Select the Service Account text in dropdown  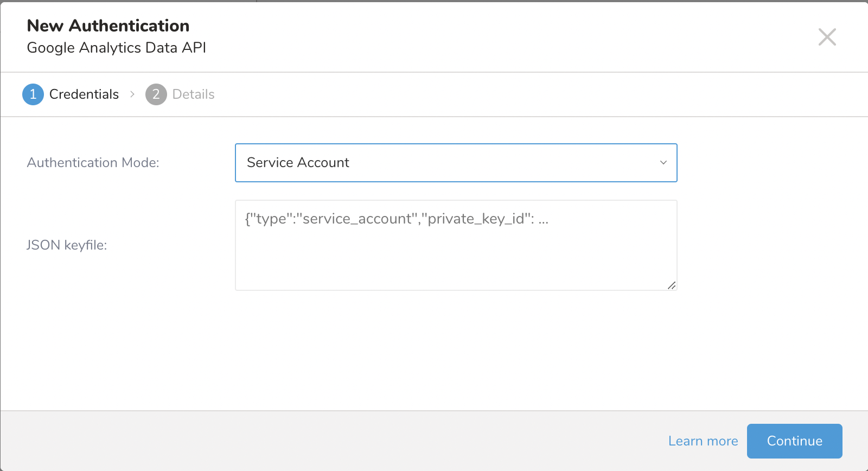click(298, 163)
